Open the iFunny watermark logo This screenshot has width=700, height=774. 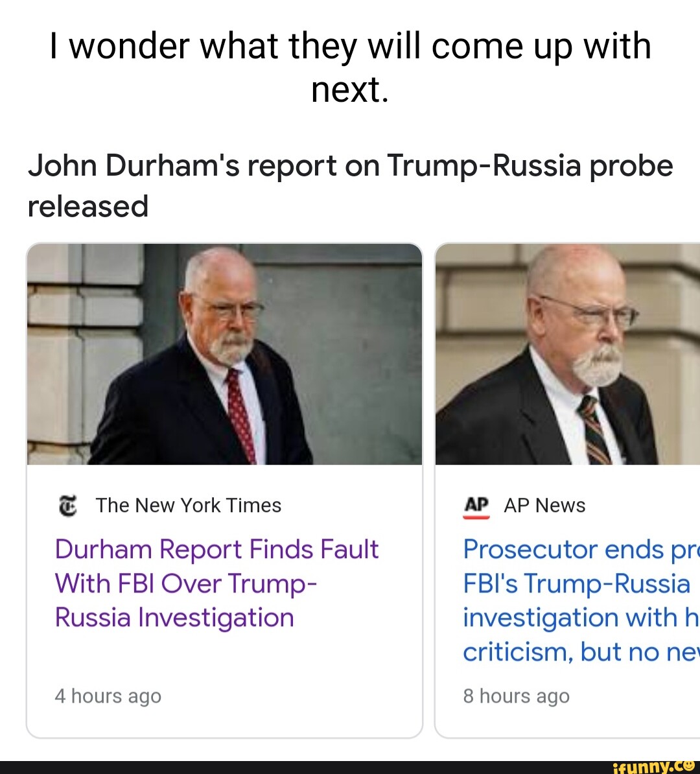[x=653, y=767]
